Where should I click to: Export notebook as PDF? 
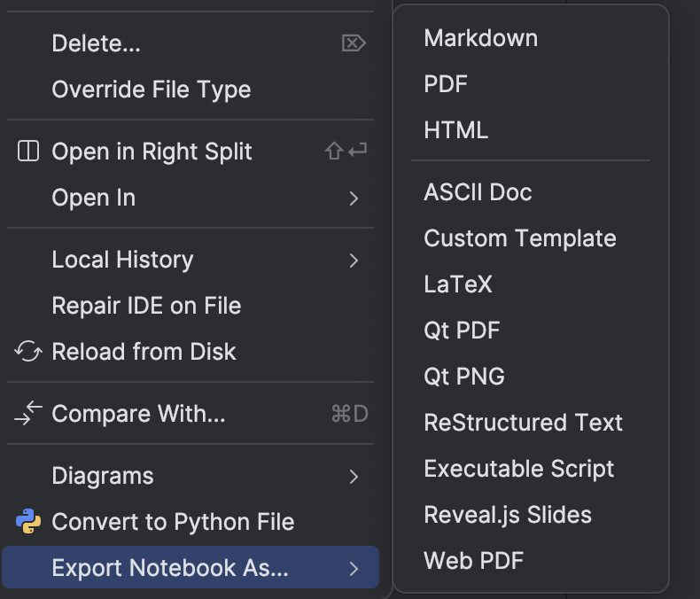[446, 84]
